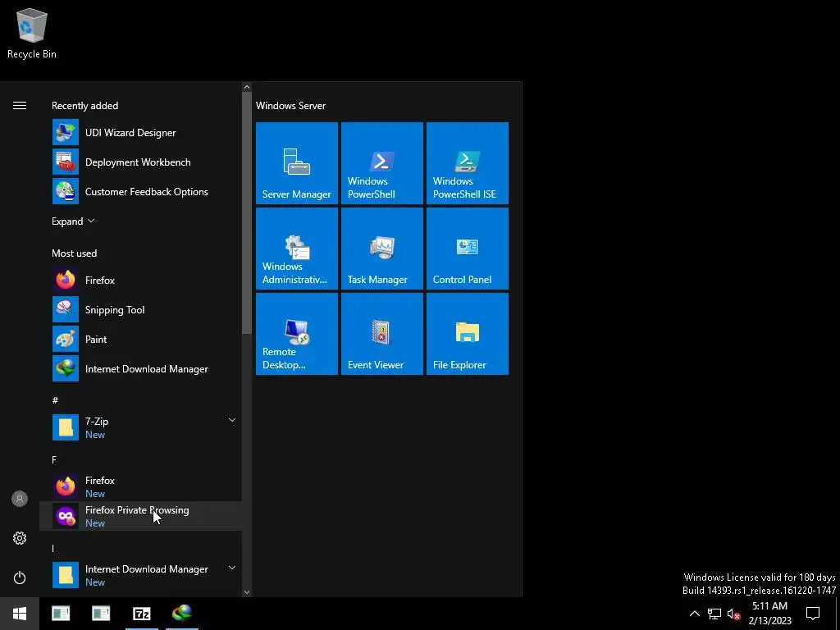The width and height of the screenshot is (840, 630).
Task: Open second pinned taskbar app before 7-Zip
Action: 101,614
